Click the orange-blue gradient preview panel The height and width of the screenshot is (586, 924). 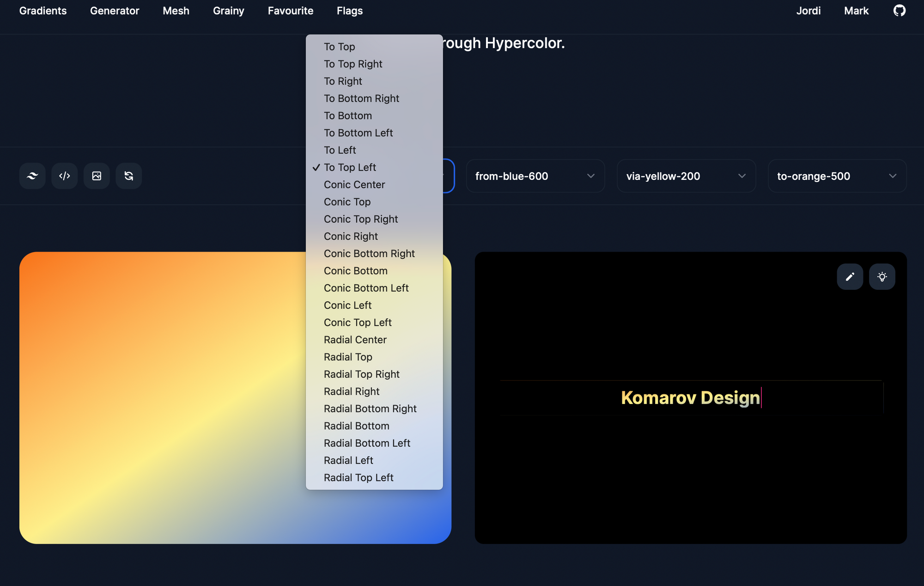pos(162,397)
